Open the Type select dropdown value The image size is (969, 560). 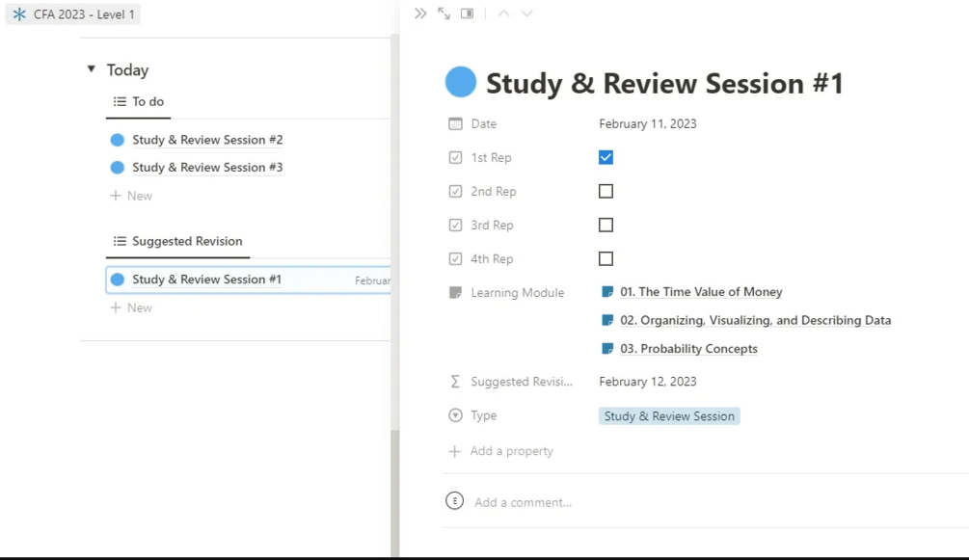click(669, 416)
